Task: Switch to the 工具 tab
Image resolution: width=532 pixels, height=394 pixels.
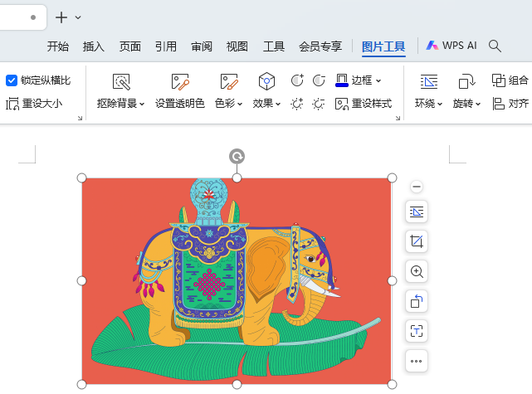Action: [x=274, y=46]
